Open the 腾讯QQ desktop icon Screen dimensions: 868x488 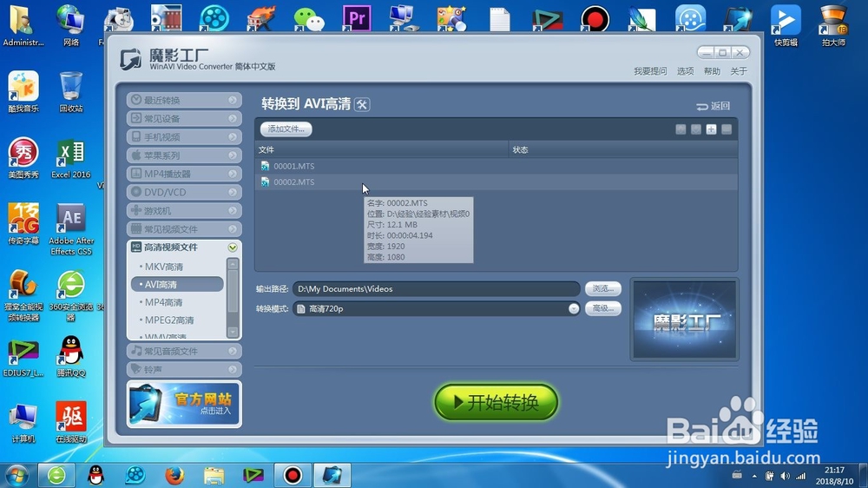pyautogui.click(x=71, y=356)
